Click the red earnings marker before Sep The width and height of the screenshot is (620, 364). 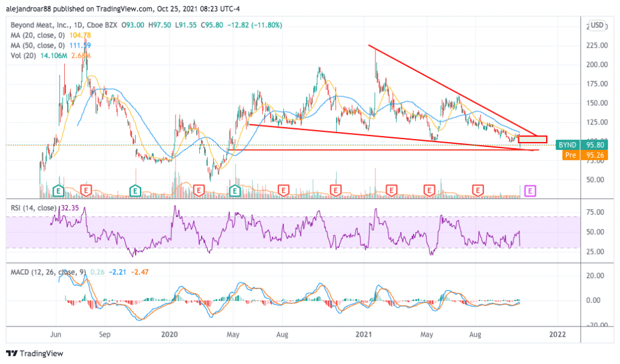[86, 191]
